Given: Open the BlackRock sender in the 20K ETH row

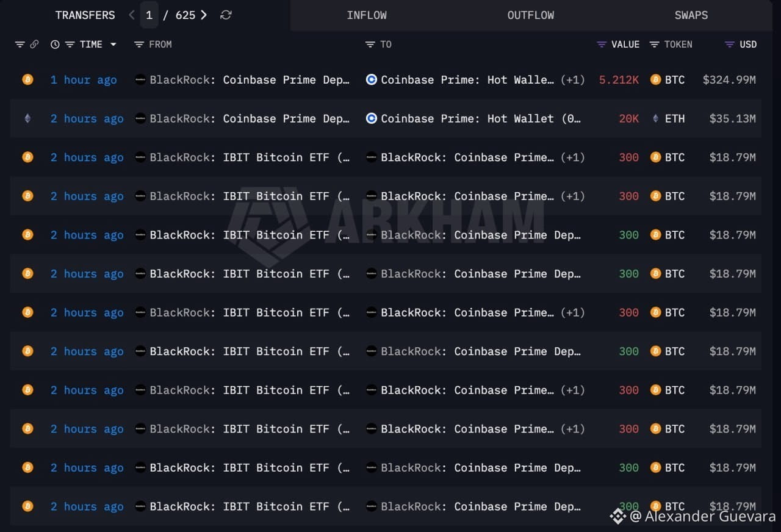Looking at the screenshot, I should point(250,119).
